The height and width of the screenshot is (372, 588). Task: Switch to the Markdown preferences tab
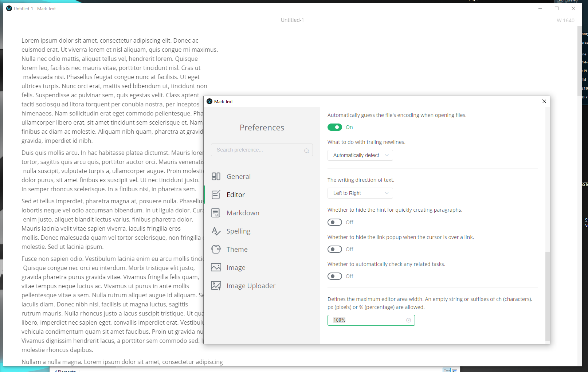[x=243, y=213]
